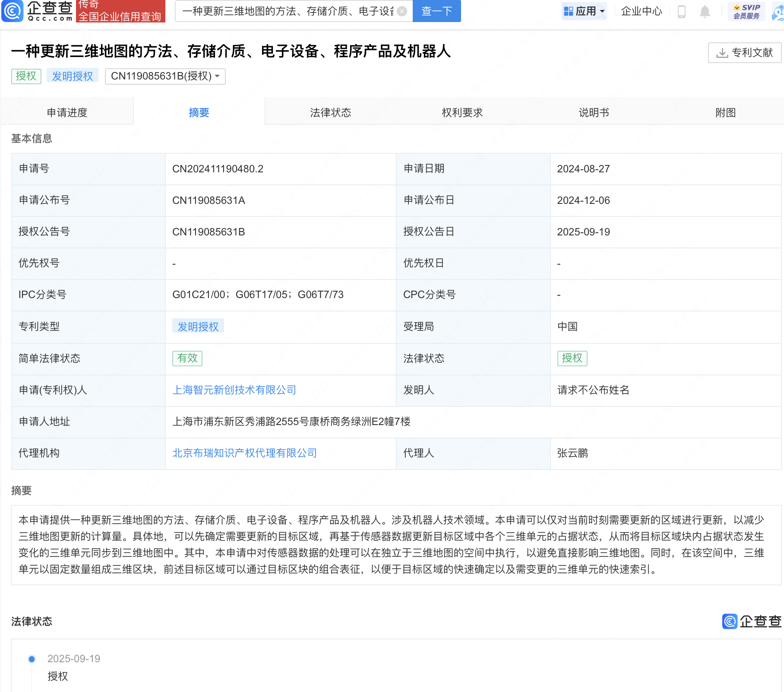Screen dimensions: 784x692
Task: Expand the CN119085631B(授权) version dropdown
Action: (165, 76)
